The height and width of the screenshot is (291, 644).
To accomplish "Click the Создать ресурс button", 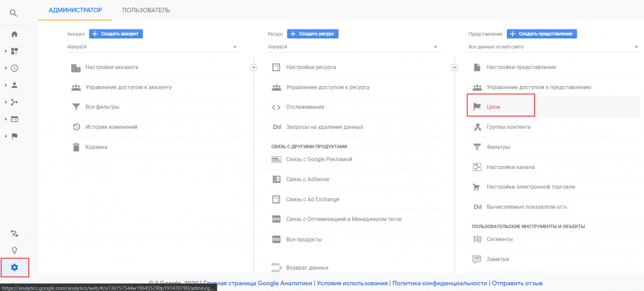I will tap(313, 34).
